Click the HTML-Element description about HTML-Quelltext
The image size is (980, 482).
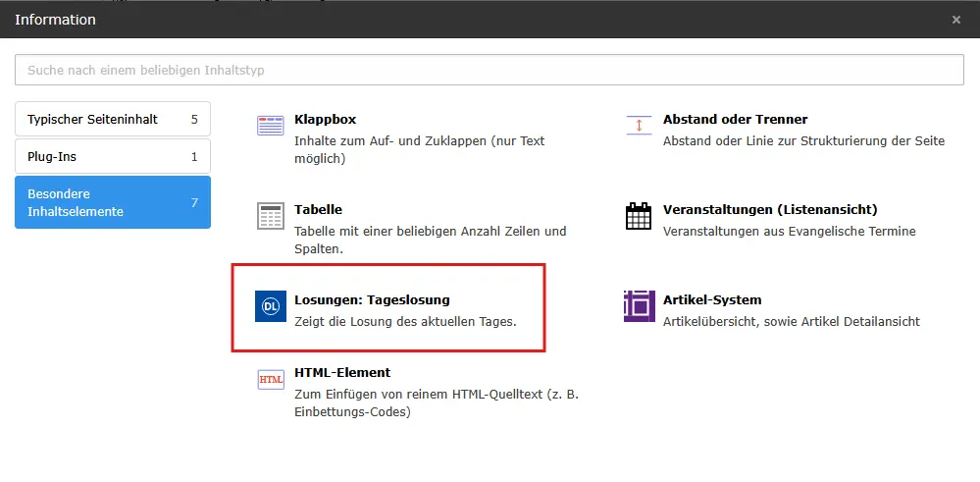437,403
